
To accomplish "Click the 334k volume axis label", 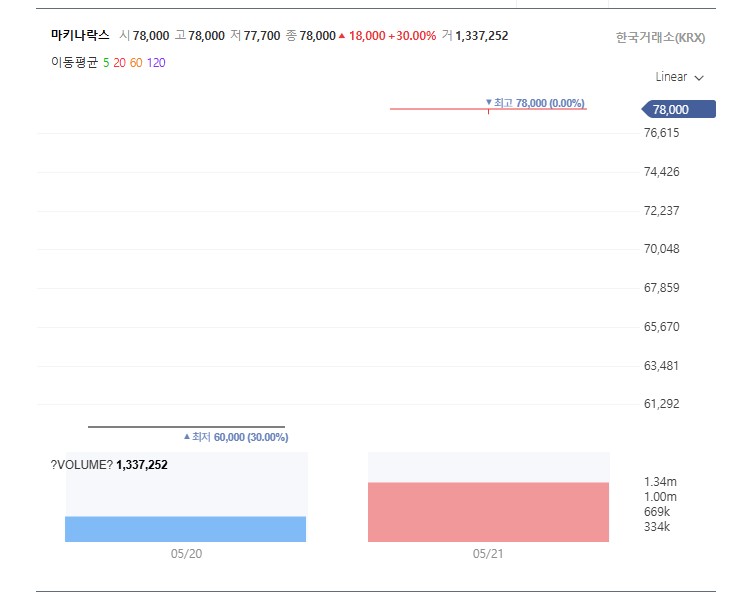I will tap(656, 527).
